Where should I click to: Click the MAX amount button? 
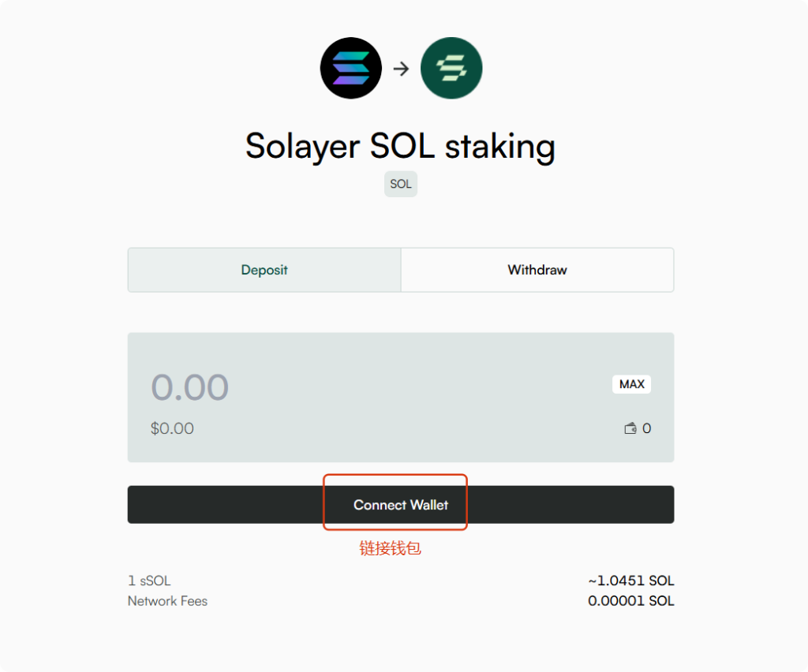click(x=631, y=384)
